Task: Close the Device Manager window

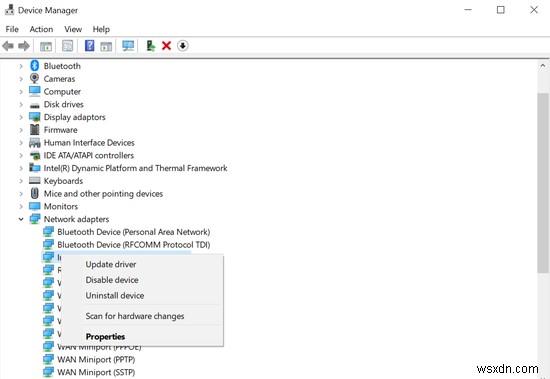Action: [x=534, y=10]
